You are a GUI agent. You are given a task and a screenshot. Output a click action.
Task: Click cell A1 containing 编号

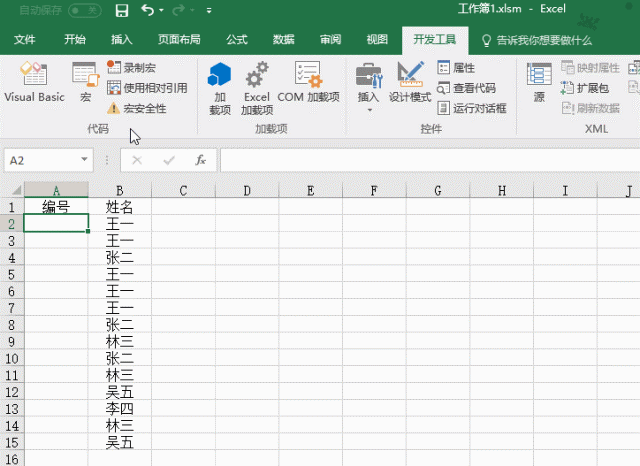[56, 207]
